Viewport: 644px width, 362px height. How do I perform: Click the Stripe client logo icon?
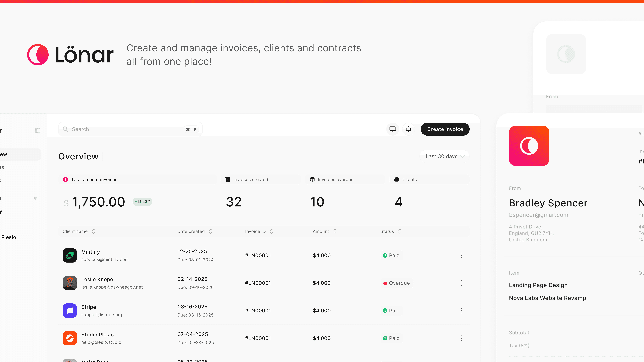70,311
